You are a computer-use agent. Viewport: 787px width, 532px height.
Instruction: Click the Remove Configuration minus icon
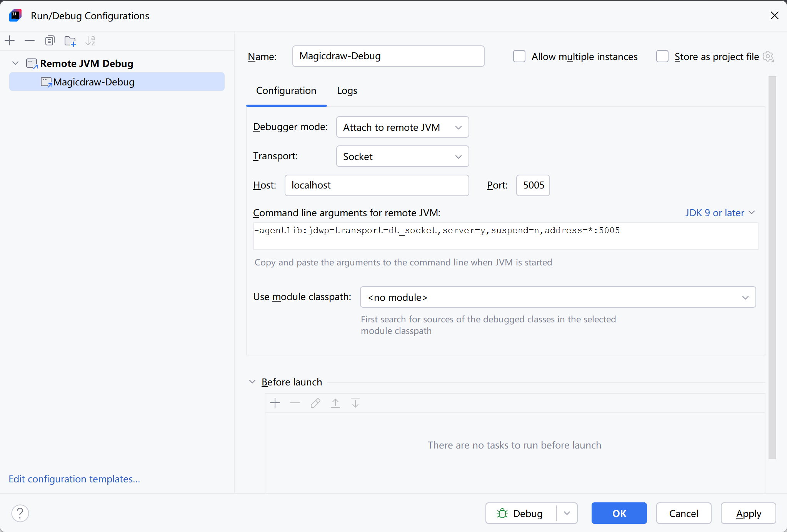click(x=30, y=40)
